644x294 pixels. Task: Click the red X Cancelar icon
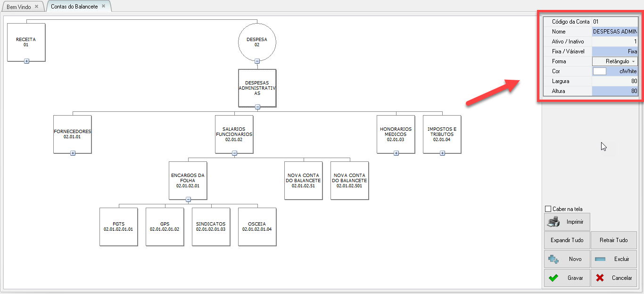(x=600, y=278)
